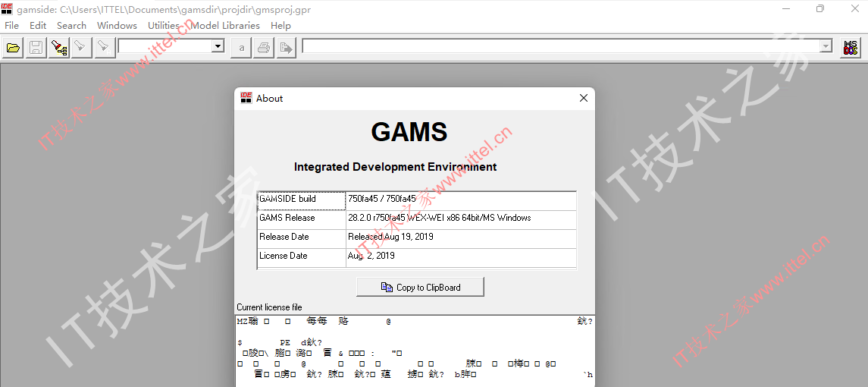The image size is (868, 387).
Task: Open the Model Libraries menu
Action: [225, 26]
